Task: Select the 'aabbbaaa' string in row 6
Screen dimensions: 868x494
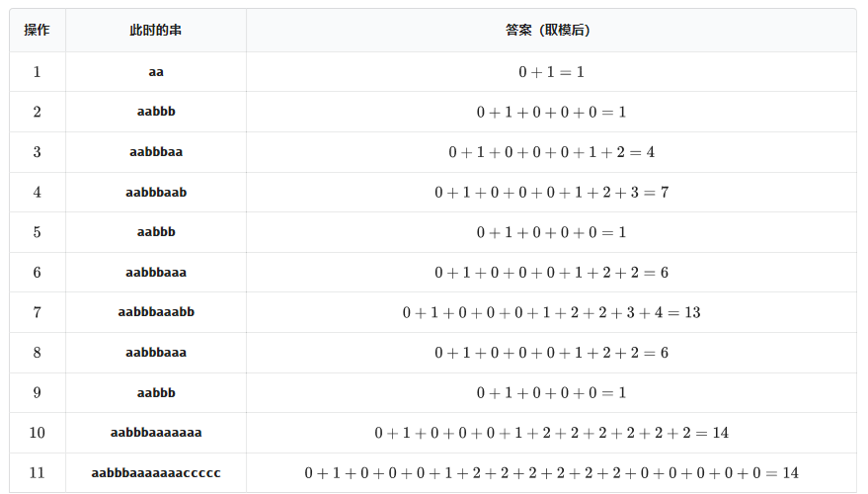Action: (156, 272)
